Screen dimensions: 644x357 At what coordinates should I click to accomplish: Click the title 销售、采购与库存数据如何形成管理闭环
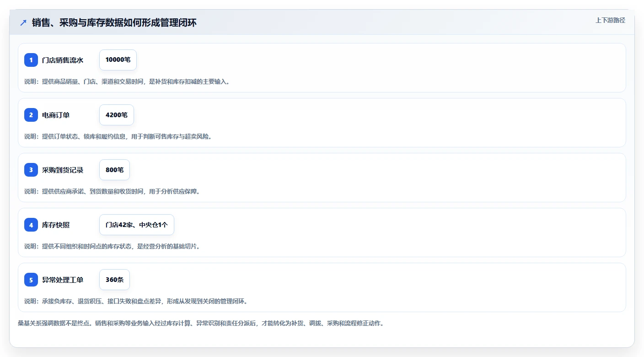[x=114, y=22]
